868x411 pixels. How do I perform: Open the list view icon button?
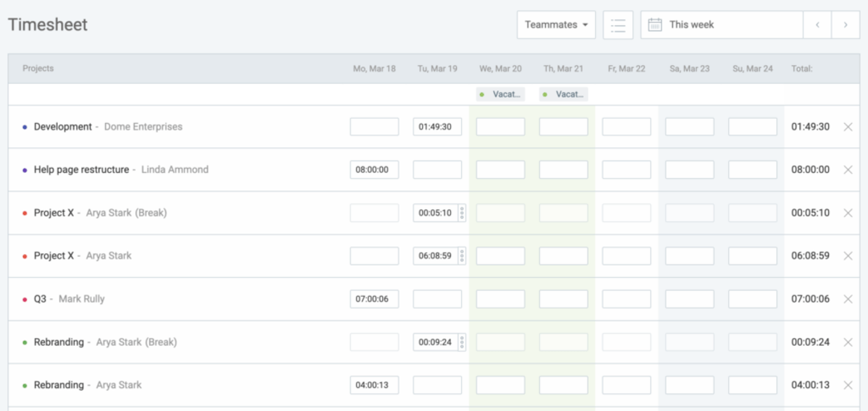(x=618, y=25)
